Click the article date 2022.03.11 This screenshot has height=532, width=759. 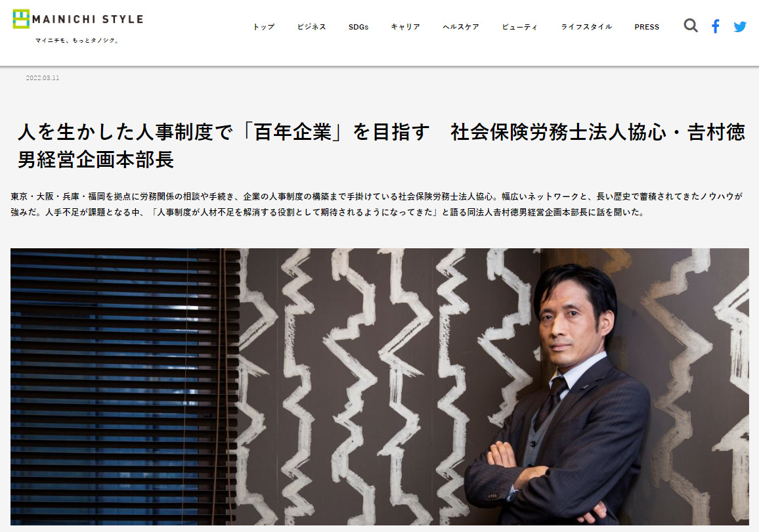(43, 78)
